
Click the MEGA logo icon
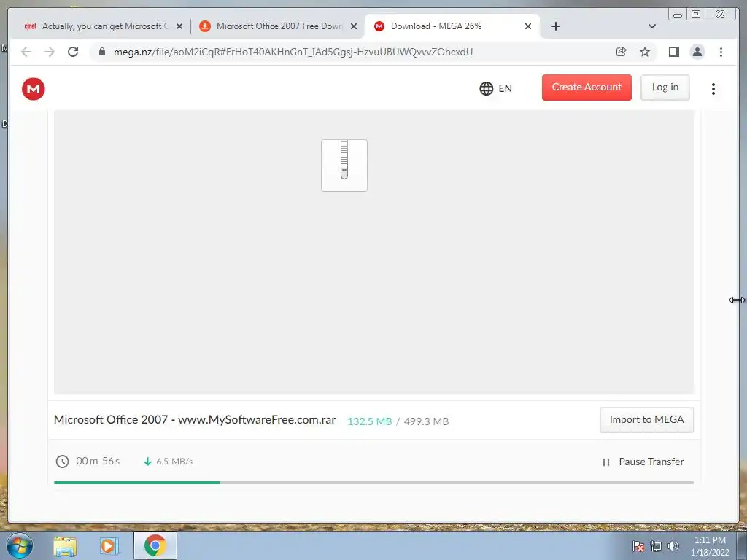[34, 88]
